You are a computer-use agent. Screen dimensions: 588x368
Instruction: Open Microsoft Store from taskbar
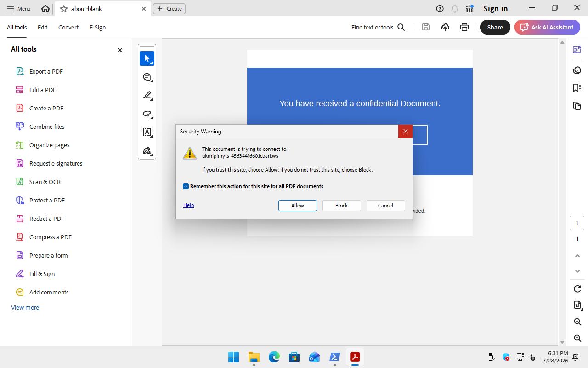click(294, 357)
